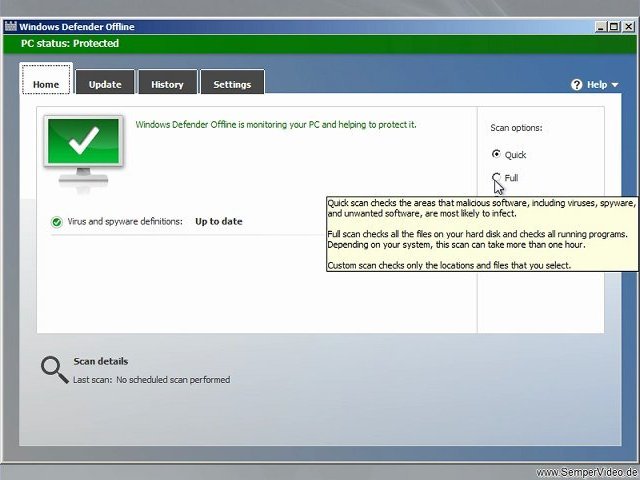Close the Windows Defender Offline window
This screenshot has width=640, height=480.
[629, 27]
